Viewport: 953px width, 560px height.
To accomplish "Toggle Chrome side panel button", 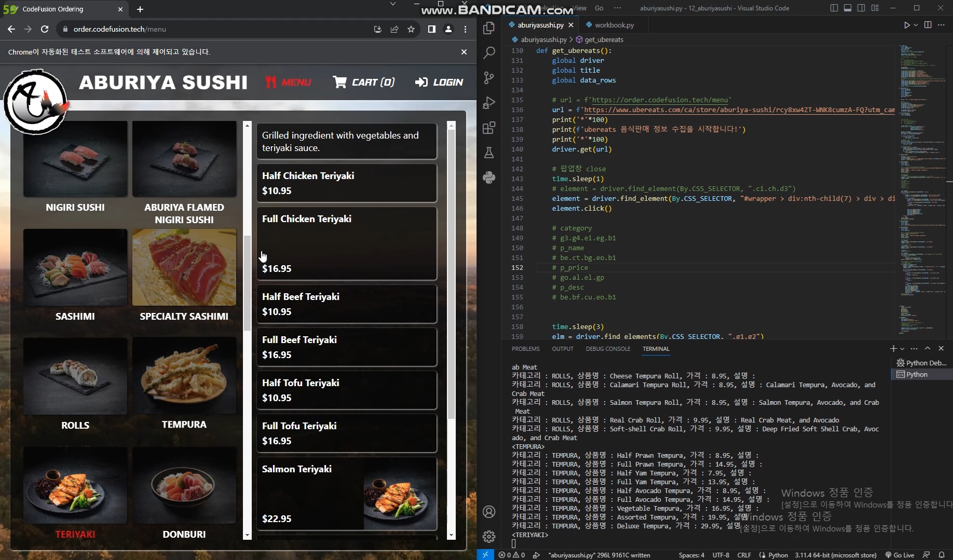I will coord(431,29).
